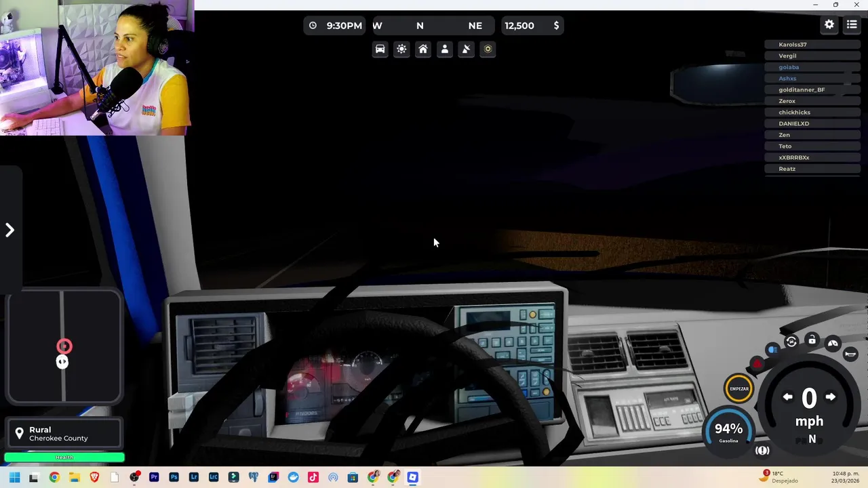Open Photoshop from the taskbar
Image resolution: width=868 pixels, height=488 pixels.
pos(174,477)
